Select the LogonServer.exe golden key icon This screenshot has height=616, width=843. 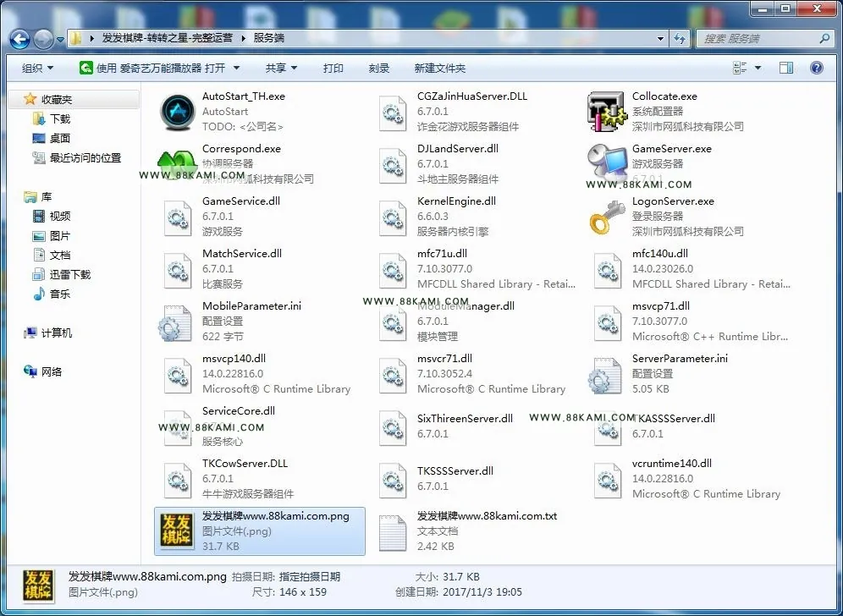(x=607, y=217)
